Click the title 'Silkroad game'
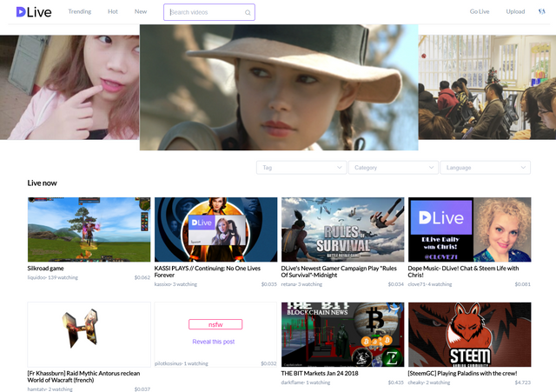Viewport: 556px width, 392px height. coord(46,269)
